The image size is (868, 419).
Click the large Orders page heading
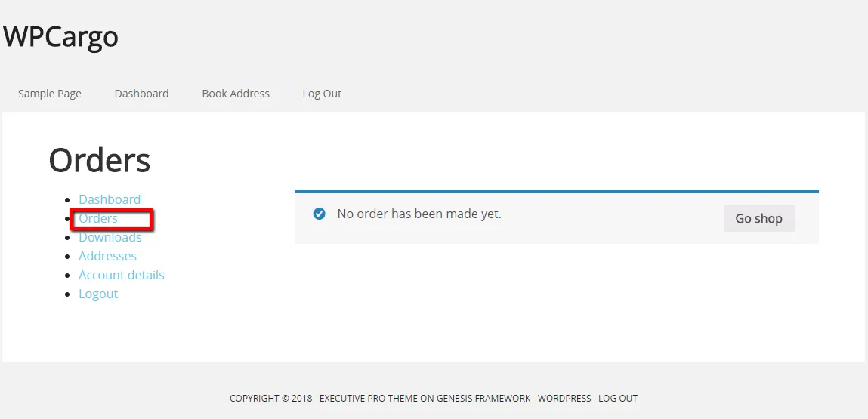pyautogui.click(x=100, y=160)
